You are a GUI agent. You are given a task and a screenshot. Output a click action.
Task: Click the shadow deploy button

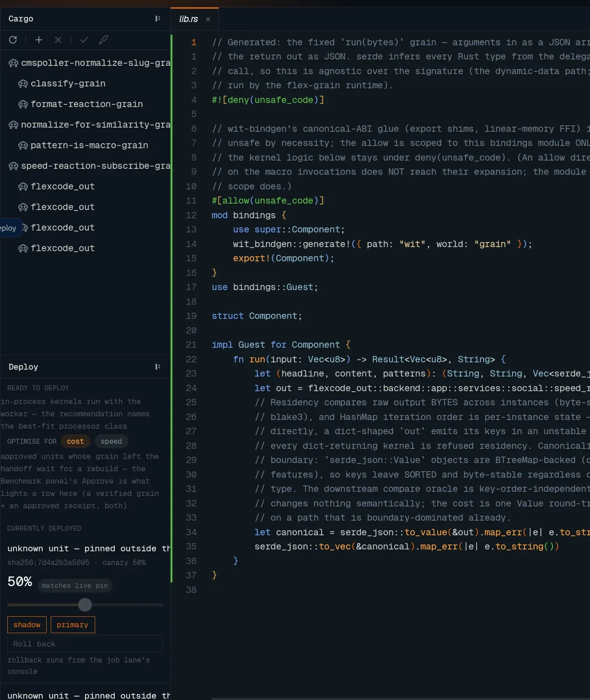27,625
